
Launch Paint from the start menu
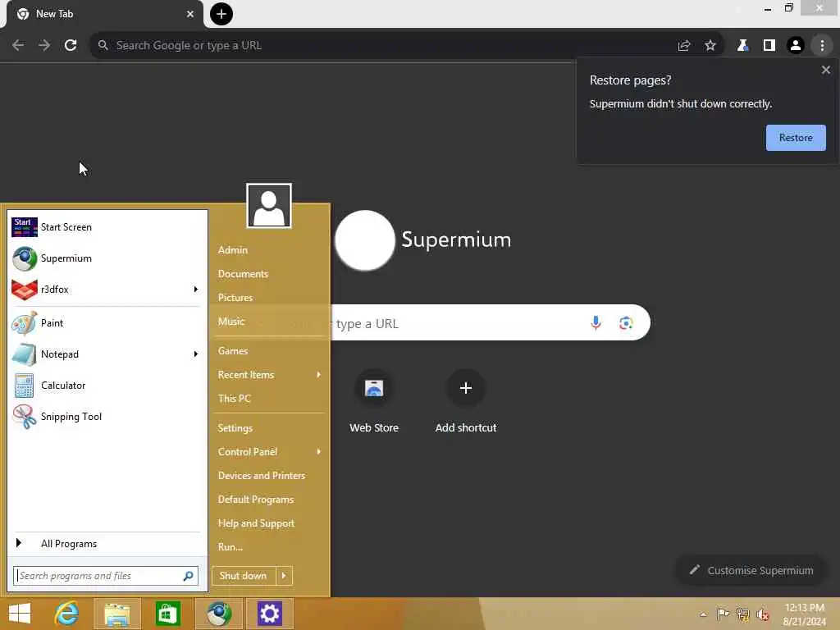tap(107, 323)
